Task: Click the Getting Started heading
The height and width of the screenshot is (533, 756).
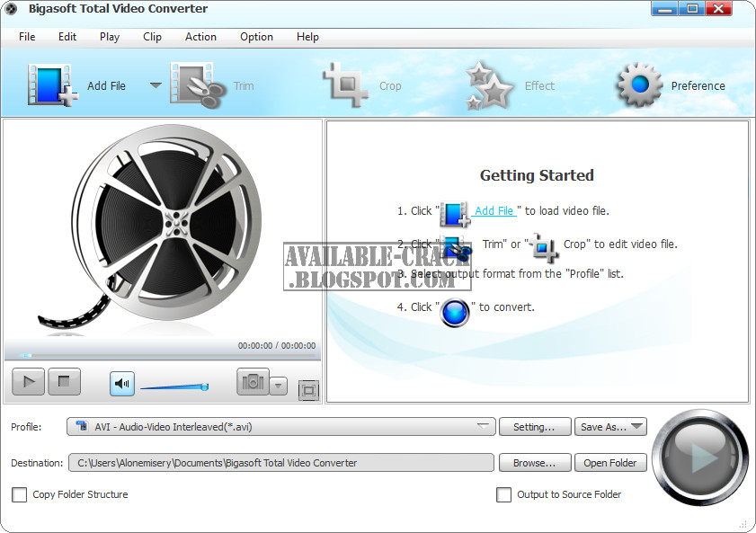Action: coord(537,175)
